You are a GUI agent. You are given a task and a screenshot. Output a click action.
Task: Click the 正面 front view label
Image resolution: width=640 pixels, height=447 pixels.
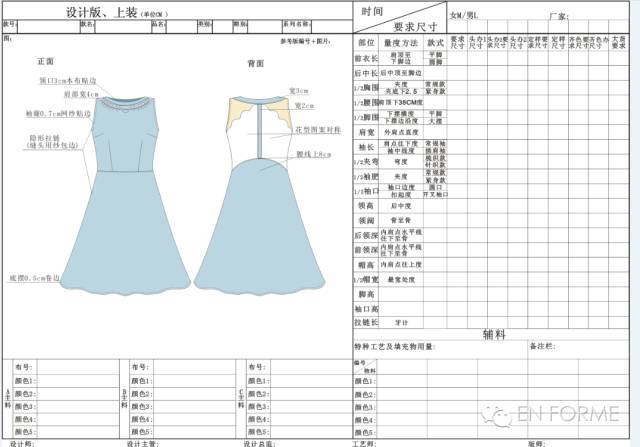tap(45, 62)
